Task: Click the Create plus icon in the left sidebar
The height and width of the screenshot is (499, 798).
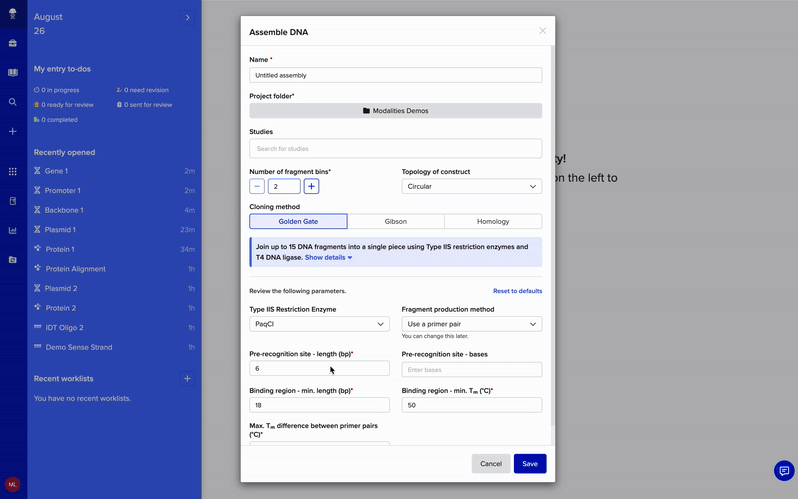Action: 13,131
